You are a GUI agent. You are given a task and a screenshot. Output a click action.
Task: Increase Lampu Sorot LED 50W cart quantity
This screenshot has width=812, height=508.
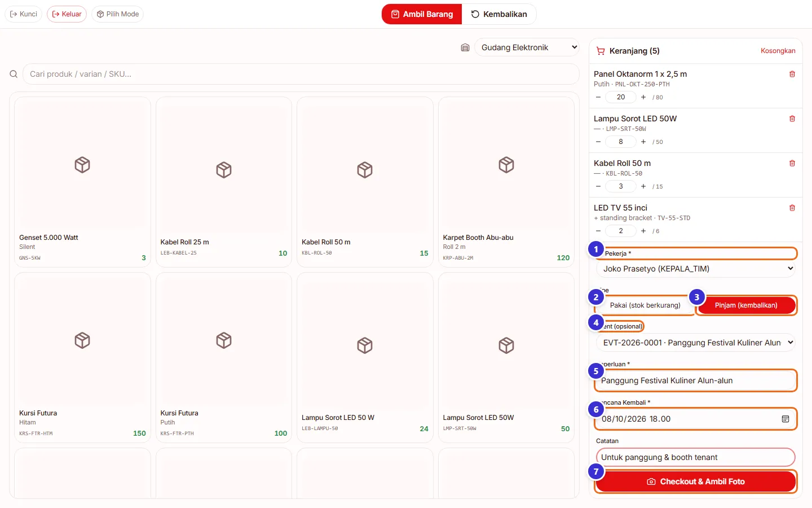643,142
